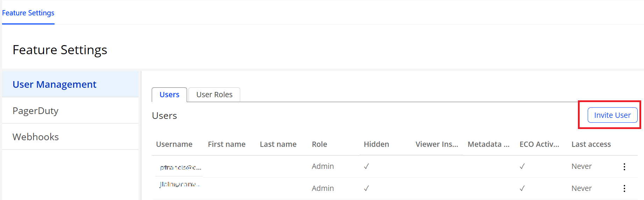Select the second user's username cell
Screen dimensions: 644x200
click(180, 184)
